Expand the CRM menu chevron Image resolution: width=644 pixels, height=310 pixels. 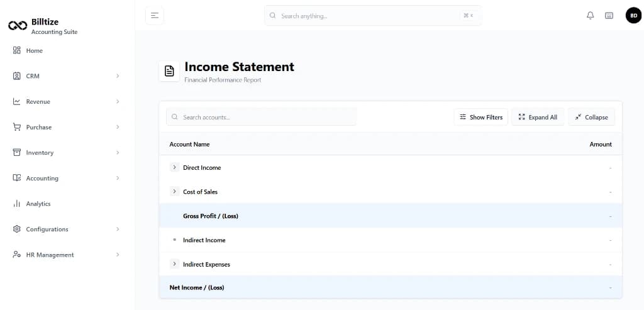(118, 76)
